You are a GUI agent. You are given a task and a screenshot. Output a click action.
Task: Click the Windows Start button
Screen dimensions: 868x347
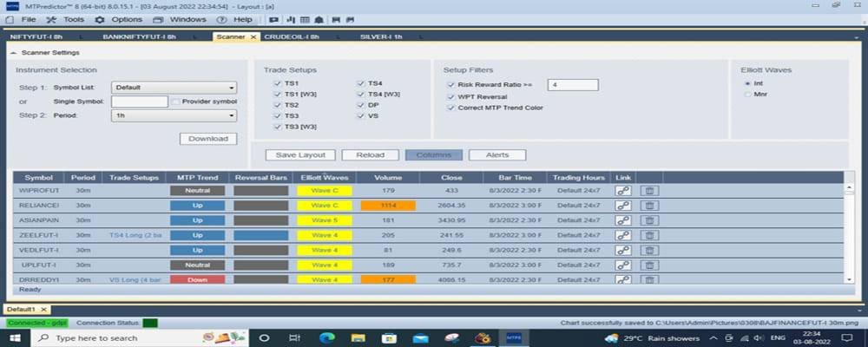(15, 337)
